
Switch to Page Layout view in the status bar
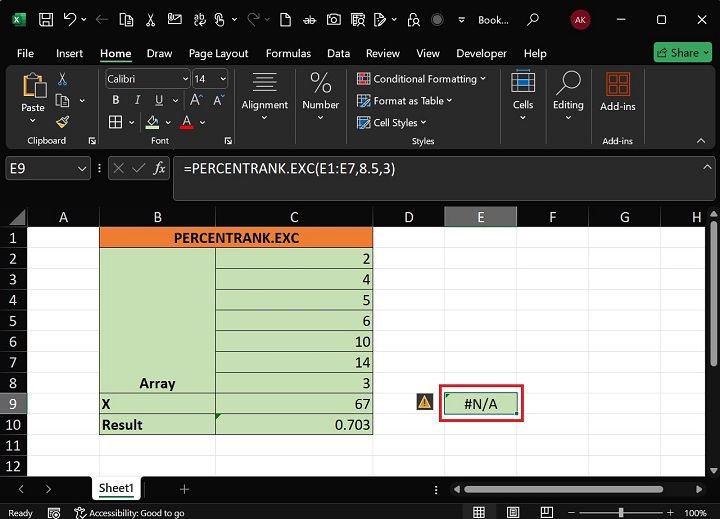(513, 512)
